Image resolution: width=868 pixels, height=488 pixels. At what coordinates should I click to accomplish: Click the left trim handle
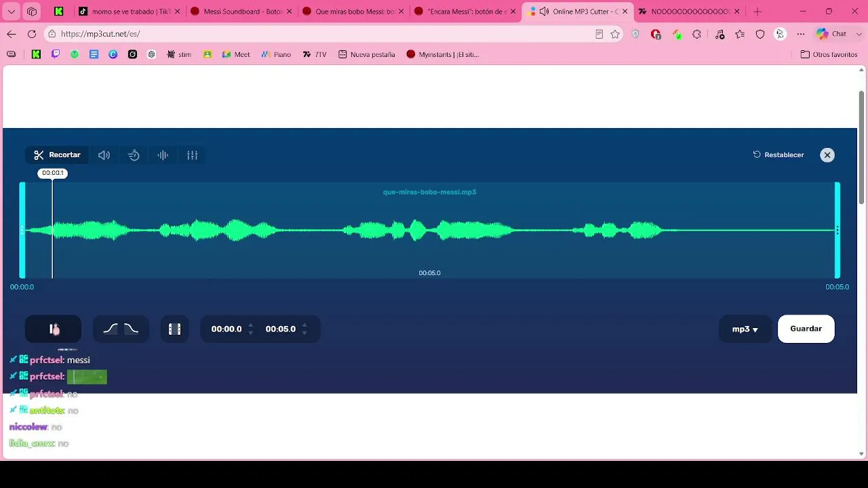[22, 230]
